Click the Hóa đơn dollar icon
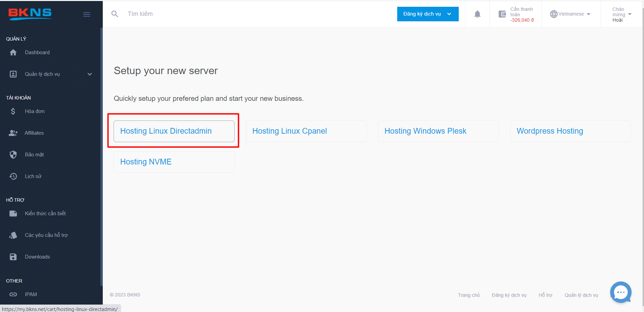 point(13,111)
